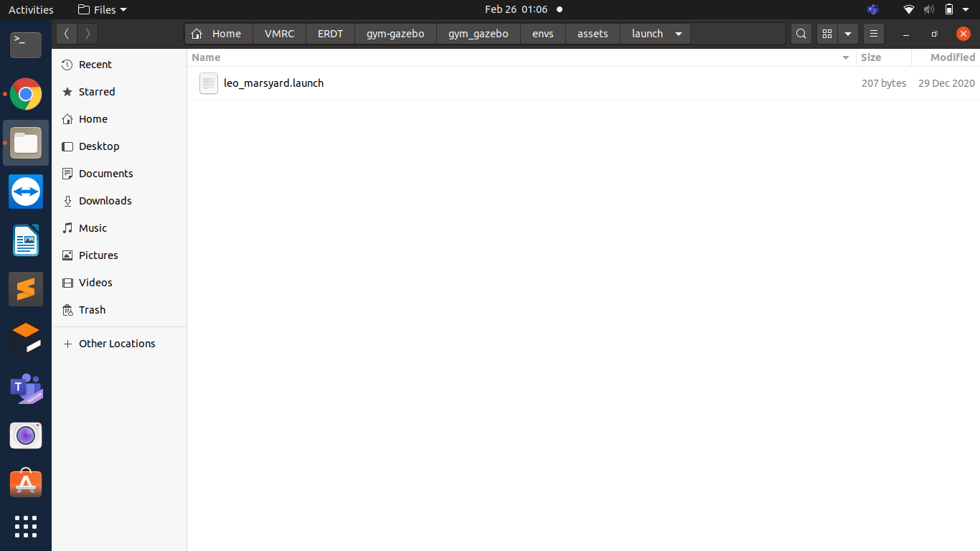Launch LibreOffice Writer from the dock

pyautogui.click(x=26, y=240)
